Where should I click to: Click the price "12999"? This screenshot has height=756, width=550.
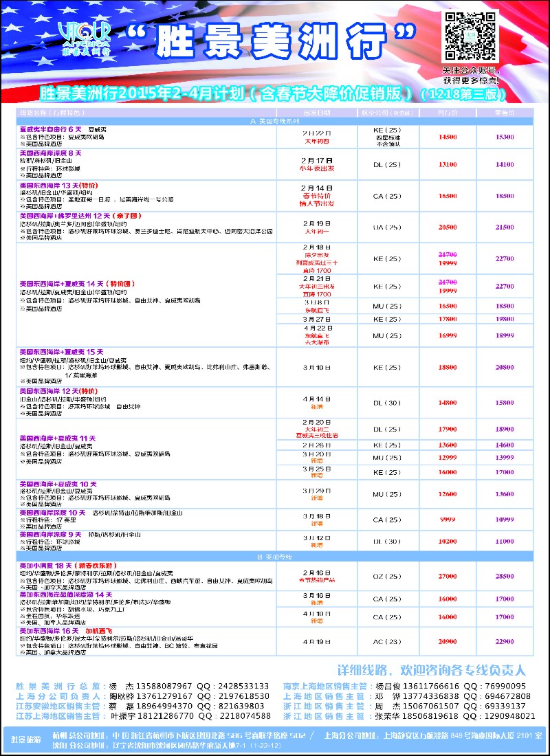[x=448, y=457]
